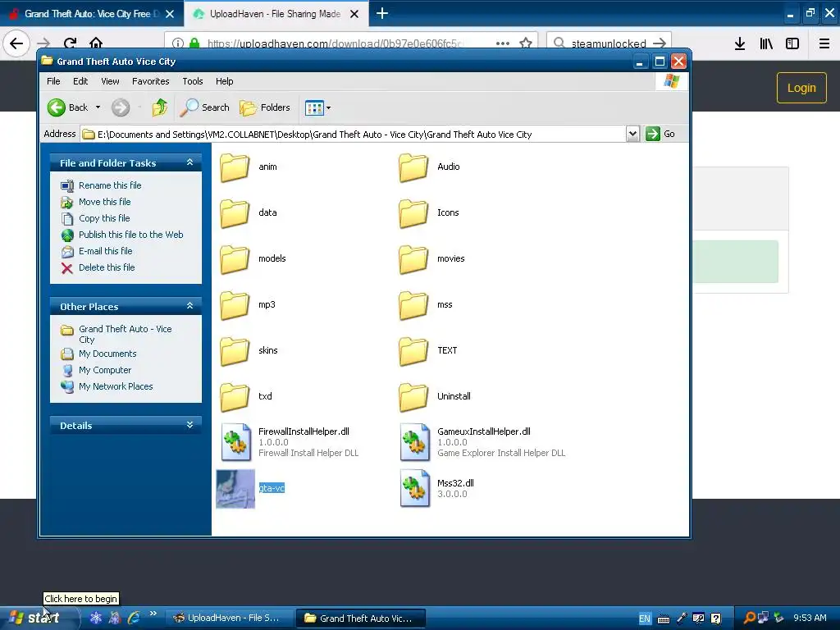
Task: Click Rename this file
Action: click(x=110, y=185)
